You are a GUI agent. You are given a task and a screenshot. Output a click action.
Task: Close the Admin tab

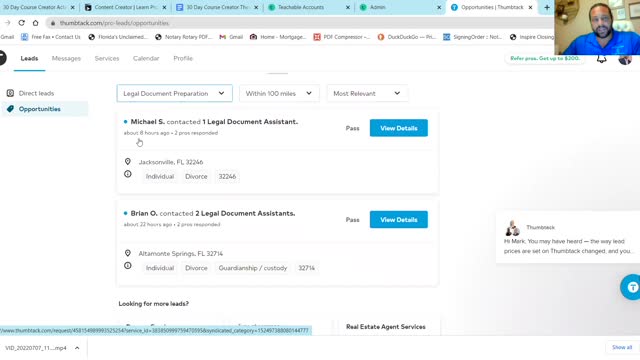[439, 7]
